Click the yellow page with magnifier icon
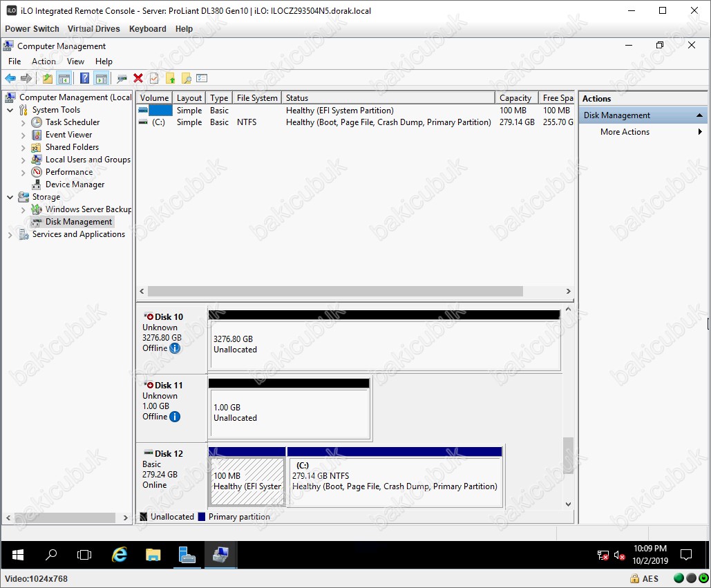This screenshot has width=711, height=588. tap(187, 79)
